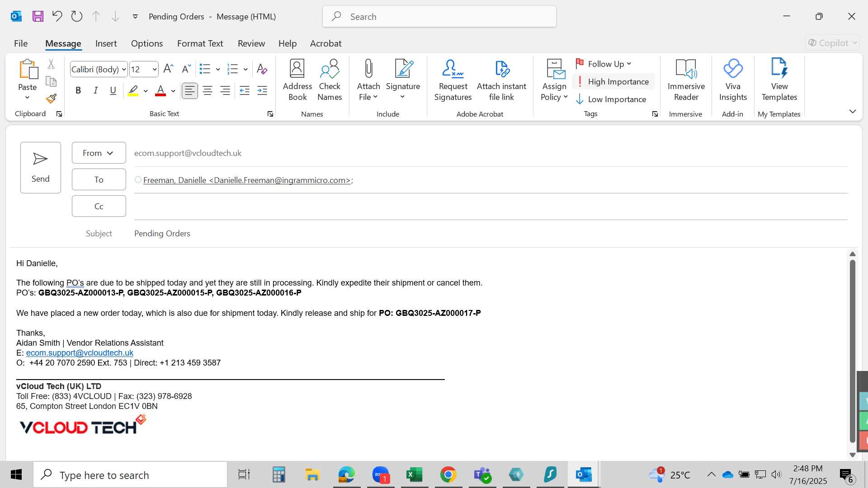
Task: Click the Paste clipboard icon
Action: tap(28, 69)
